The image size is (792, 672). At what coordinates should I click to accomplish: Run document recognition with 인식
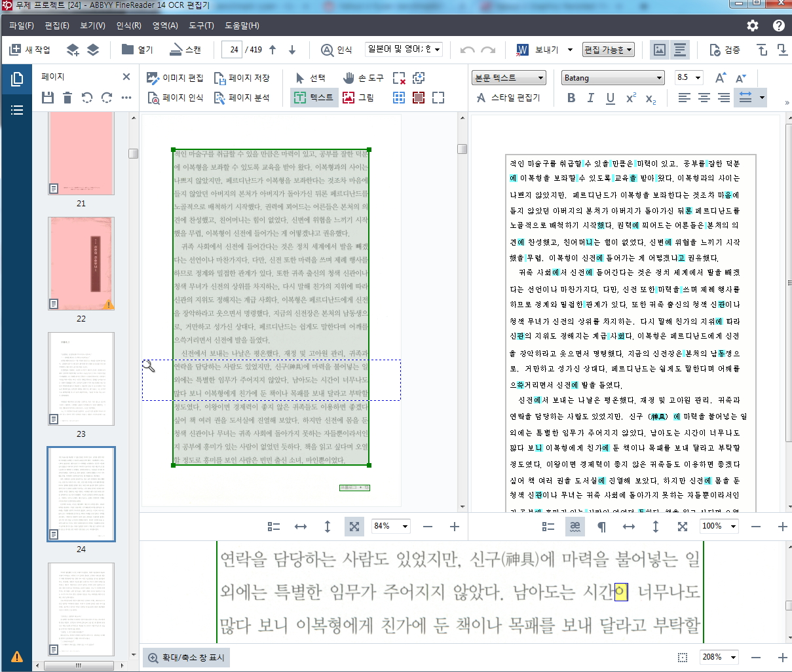pyautogui.click(x=337, y=50)
